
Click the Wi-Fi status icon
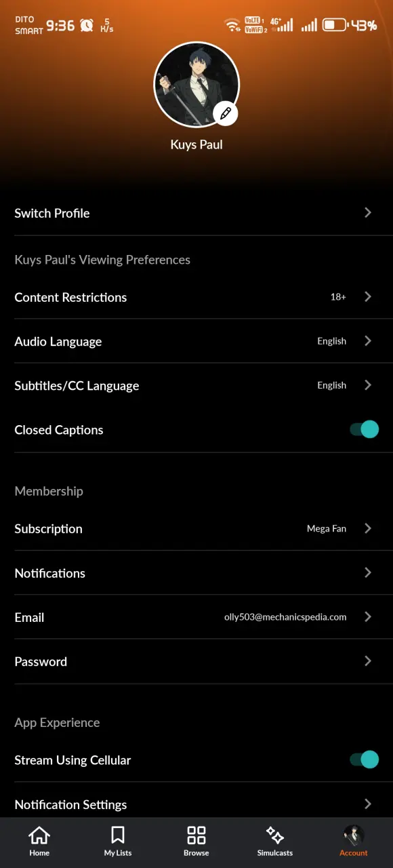[x=232, y=25]
